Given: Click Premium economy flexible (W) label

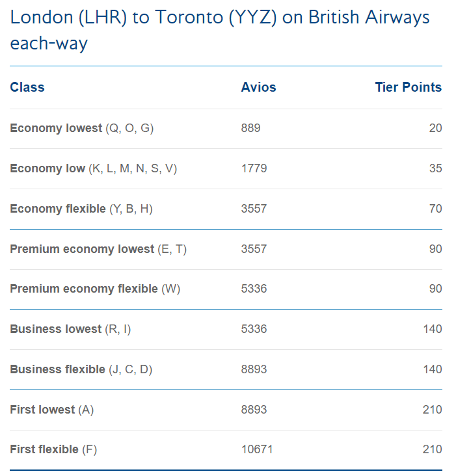Looking at the screenshot, I should point(95,289).
